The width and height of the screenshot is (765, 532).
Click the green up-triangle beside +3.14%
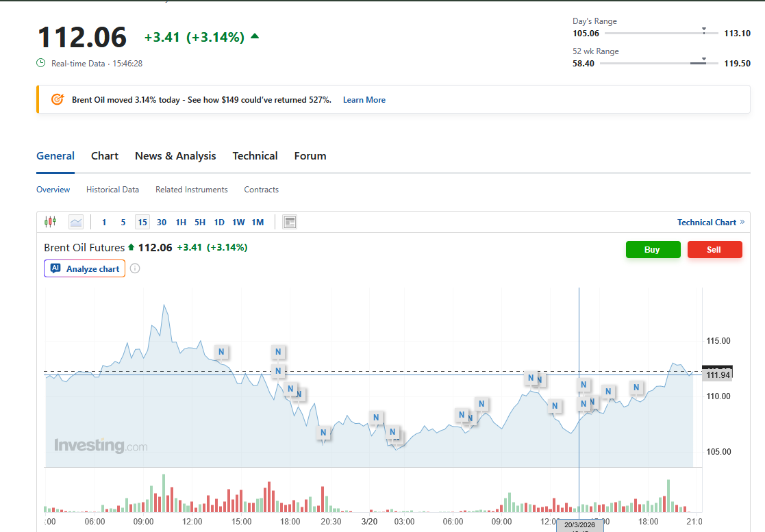click(255, 36)
